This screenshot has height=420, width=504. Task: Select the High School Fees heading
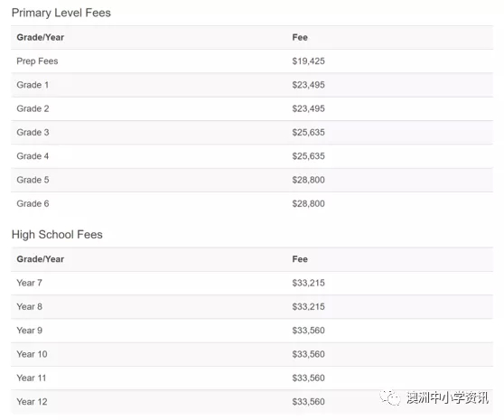tap(57, 235)
